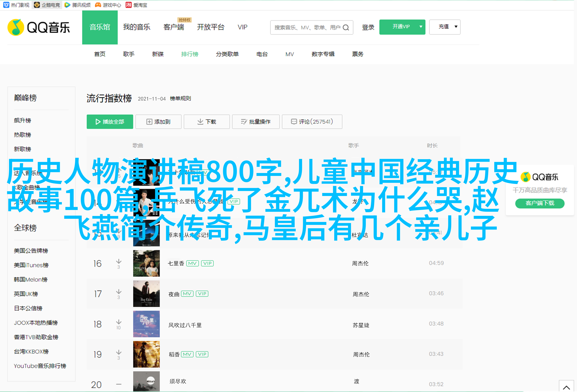Open 七里香 album cover
The width and height of the screenshot is (577, 392).
(146, 263)
